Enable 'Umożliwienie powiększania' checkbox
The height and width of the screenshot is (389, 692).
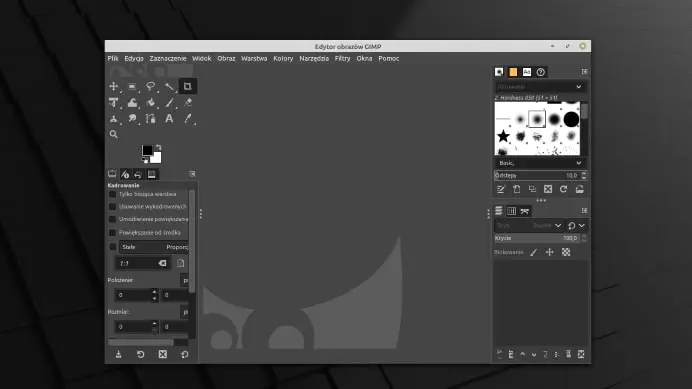[112, 219]
